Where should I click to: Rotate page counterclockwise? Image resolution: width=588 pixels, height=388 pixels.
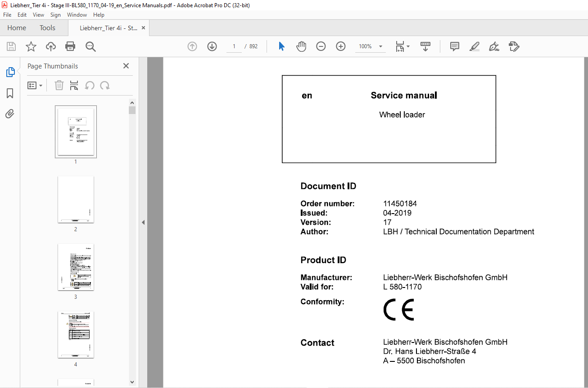90,85
